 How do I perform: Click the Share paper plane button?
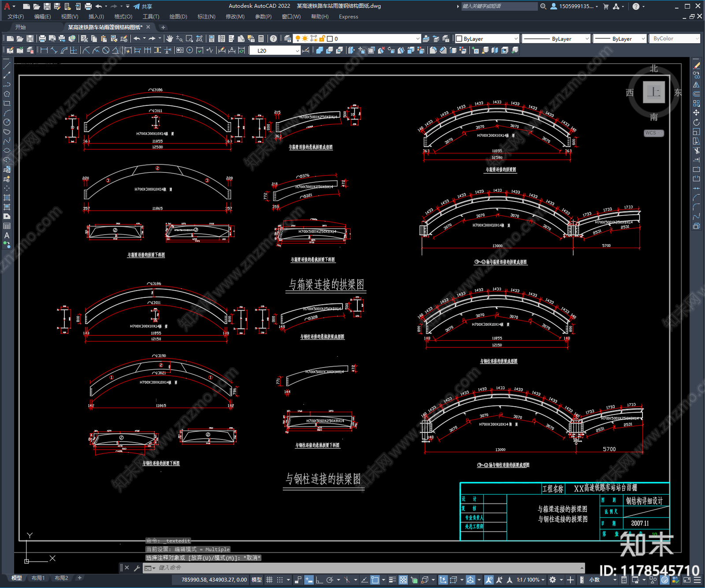143,6
